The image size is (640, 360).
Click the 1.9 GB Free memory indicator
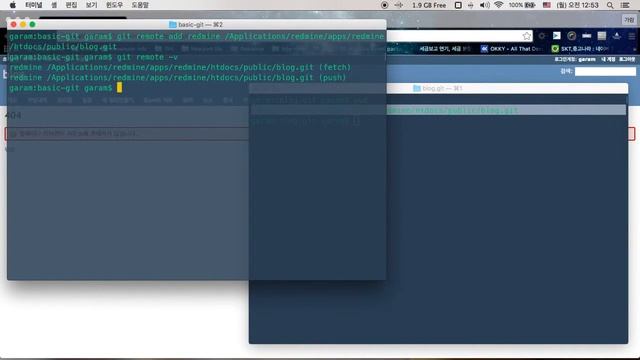coord(429,5)
